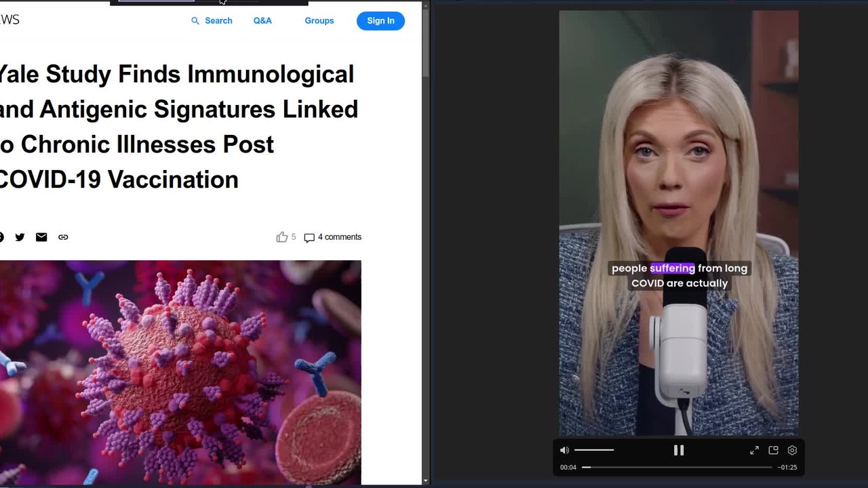Open the 4 comments link
Viewport: 868px width, 488px height.
click(333, 237)
